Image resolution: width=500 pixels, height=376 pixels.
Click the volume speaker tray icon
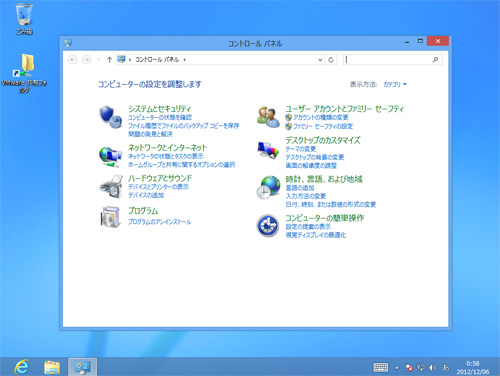(x=432, y=368)
